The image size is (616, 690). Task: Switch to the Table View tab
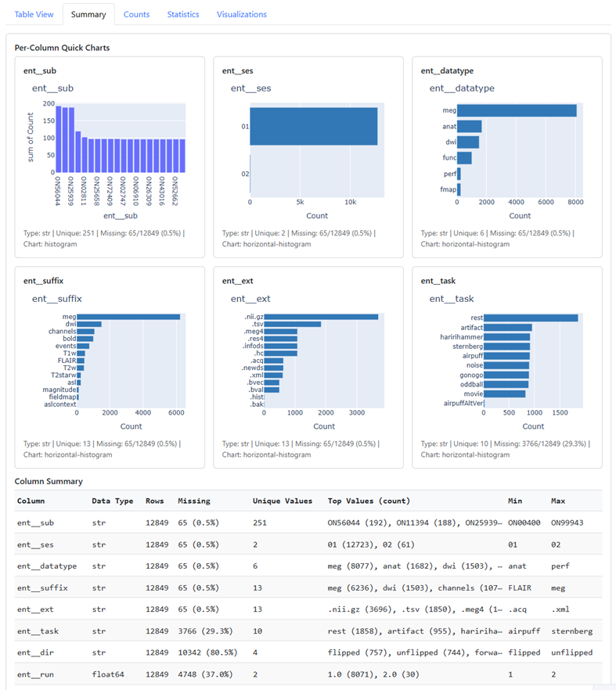[x=34, y=15]
